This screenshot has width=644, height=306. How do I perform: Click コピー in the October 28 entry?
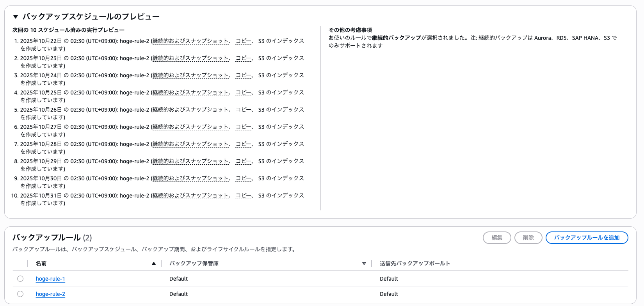(x=244, y=144)
